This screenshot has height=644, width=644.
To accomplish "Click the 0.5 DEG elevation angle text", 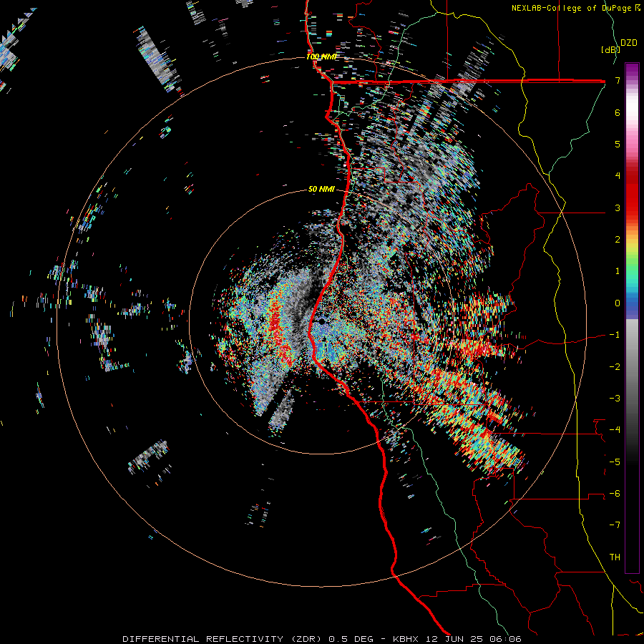I will pyautogui.click(x=351, y=639).
